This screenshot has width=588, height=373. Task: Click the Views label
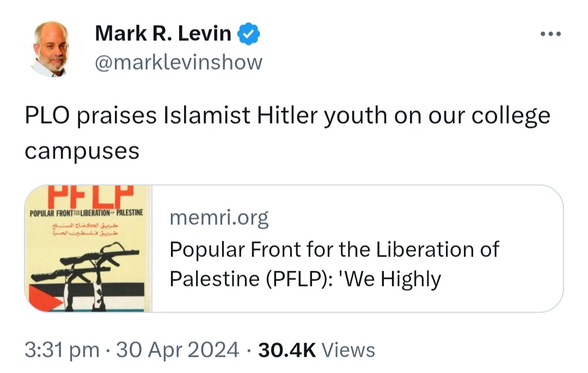point(348,350)
